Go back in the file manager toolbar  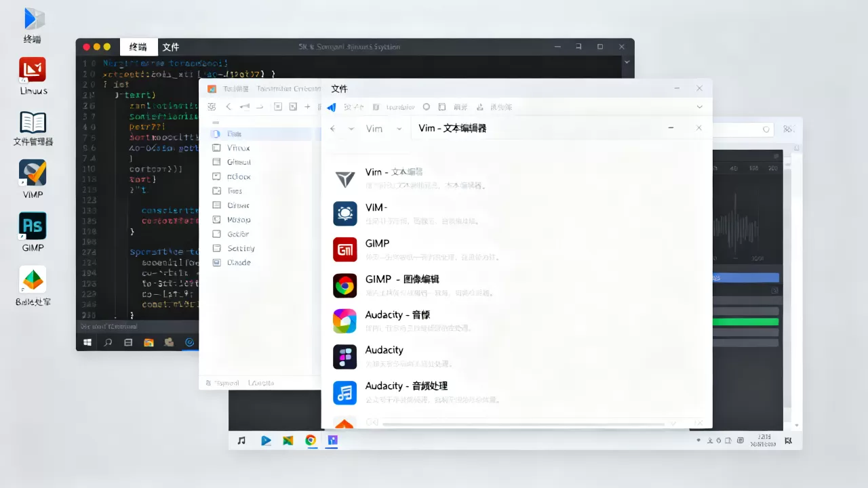[228, 107]
